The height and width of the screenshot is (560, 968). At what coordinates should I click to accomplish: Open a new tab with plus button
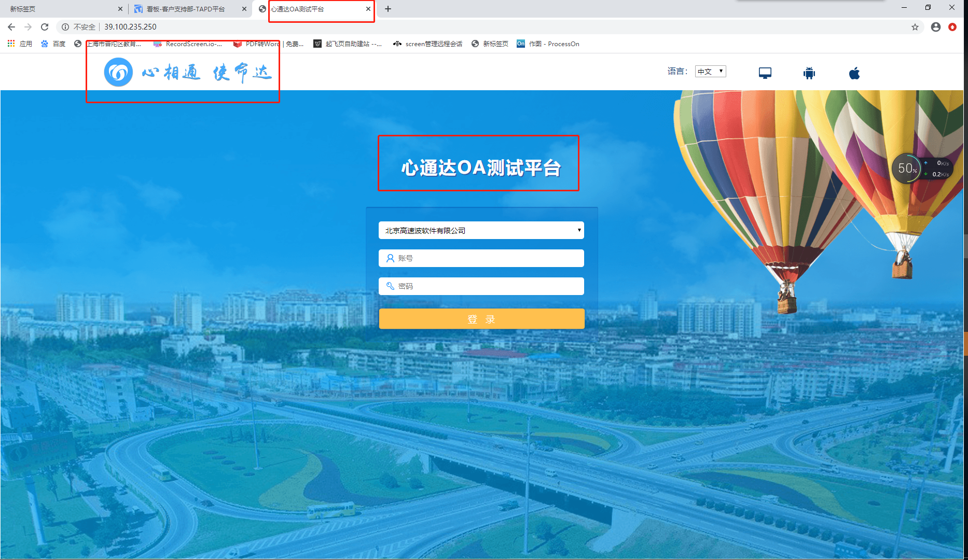(388, 9)
